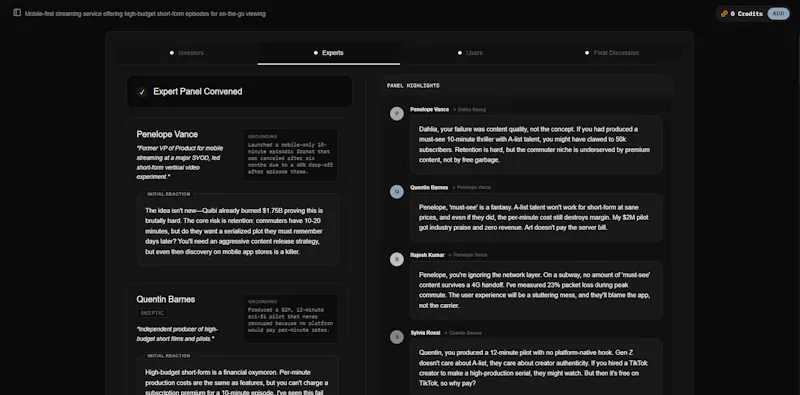Screen dimensions: 800x395
Task: Select the Experts tab
Action: pyautogui.click(x=329, y=53)
